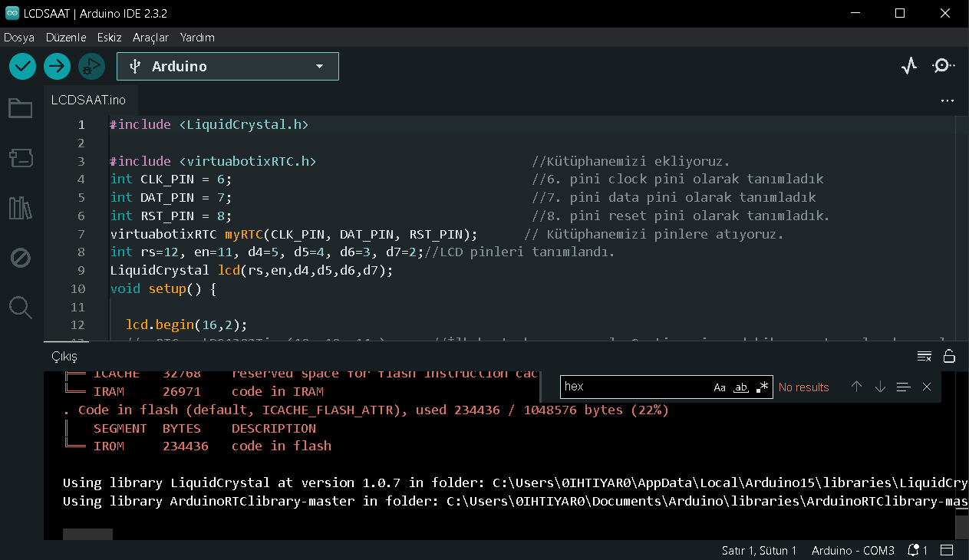
Task: Open the Yardım menu
Action: (197, 37)
